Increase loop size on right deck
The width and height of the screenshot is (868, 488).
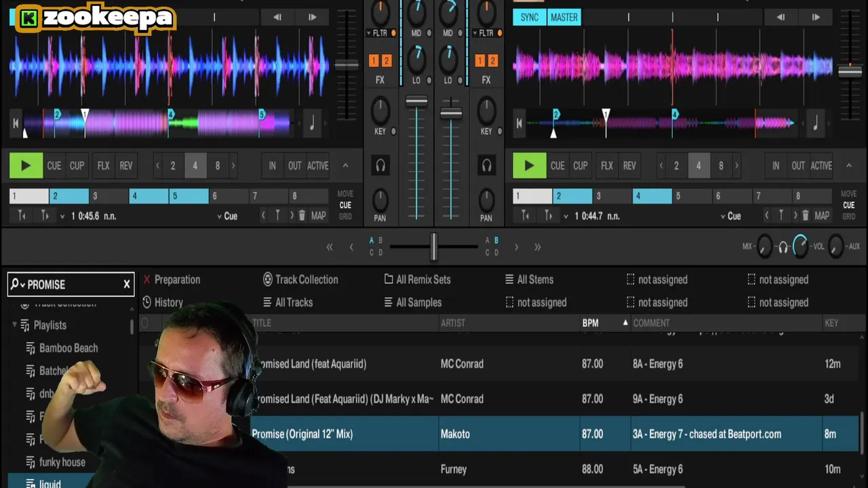[x=736, y=165]
